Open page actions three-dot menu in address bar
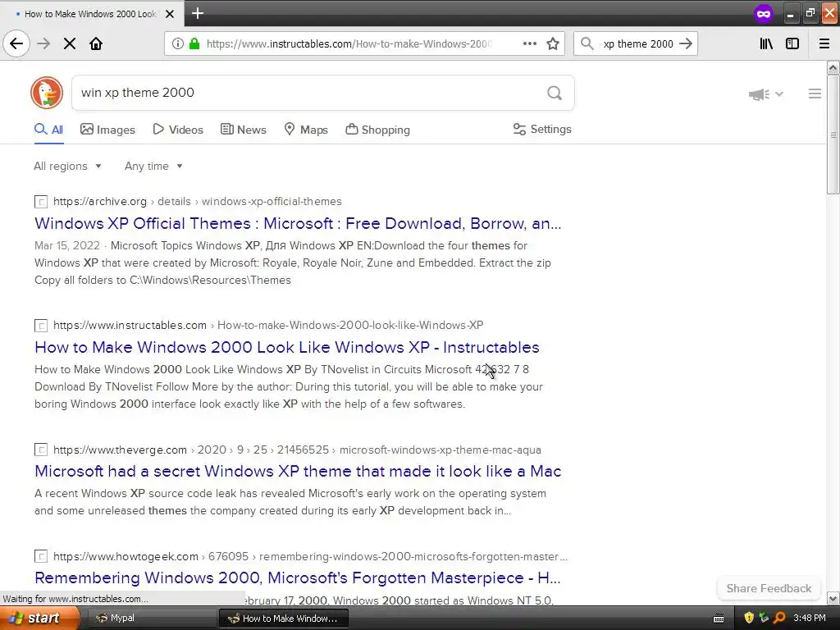The image size is (840, 630). [x=529, y=43]
